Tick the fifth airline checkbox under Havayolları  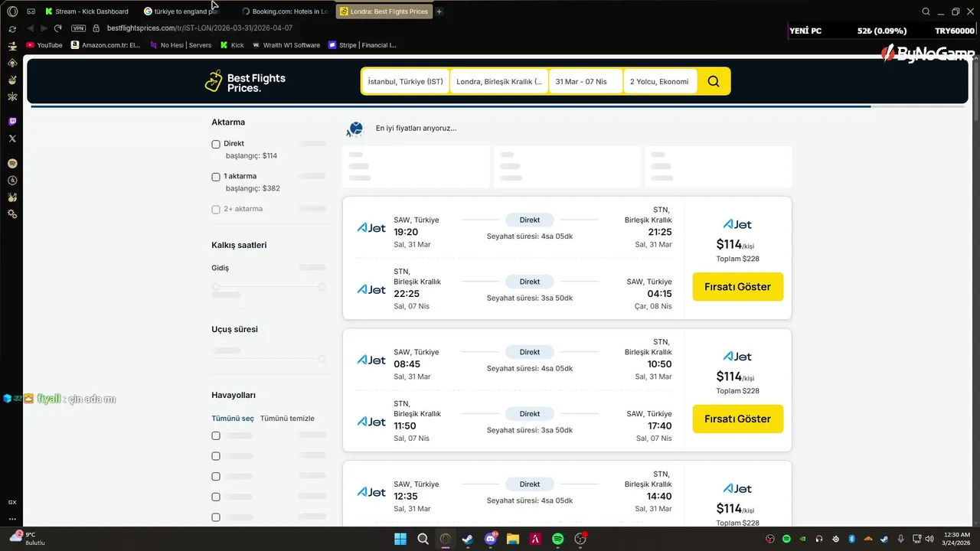tap(216, 517)
